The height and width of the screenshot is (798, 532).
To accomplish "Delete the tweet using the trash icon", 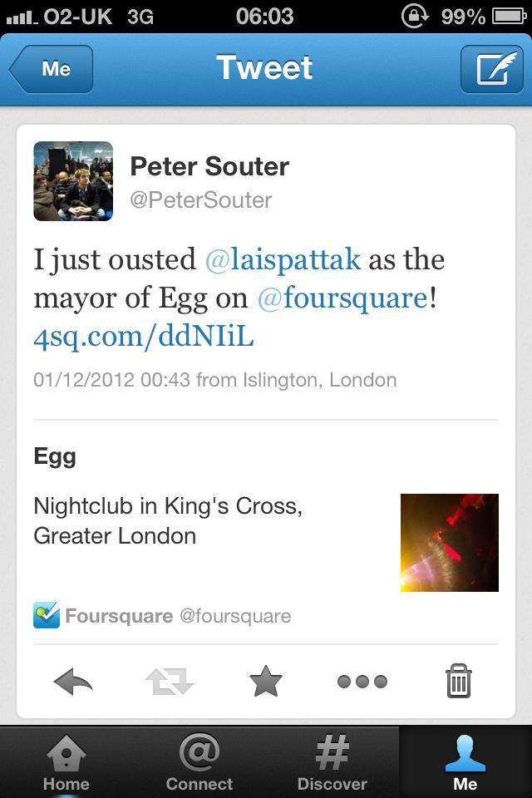I will point(458,681).
